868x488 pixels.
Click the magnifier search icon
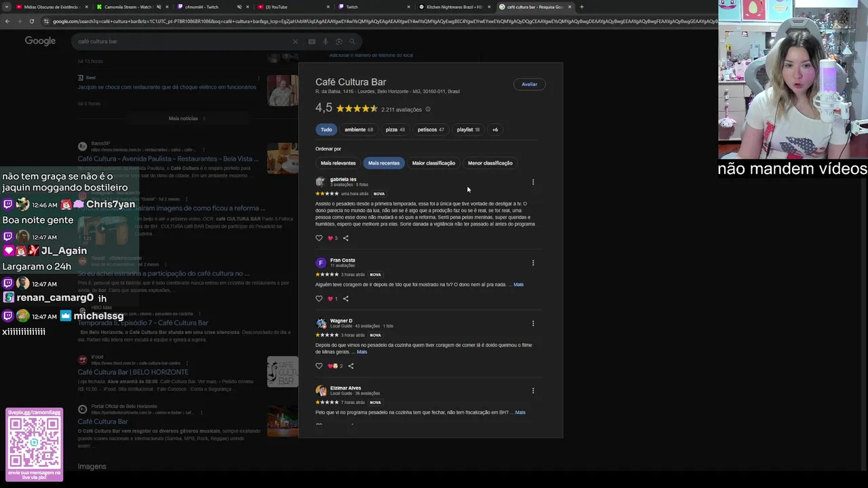(352, 41)
